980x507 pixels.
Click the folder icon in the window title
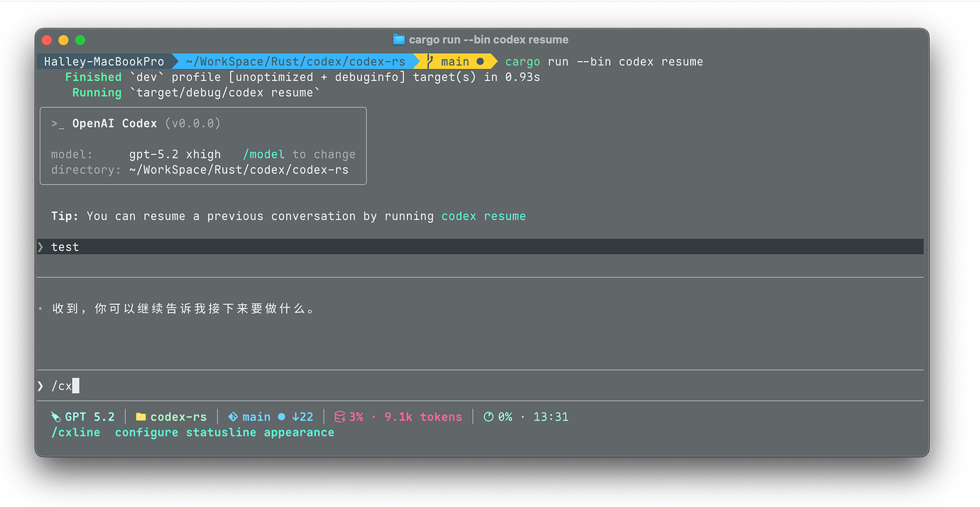(x=398, y=40)
